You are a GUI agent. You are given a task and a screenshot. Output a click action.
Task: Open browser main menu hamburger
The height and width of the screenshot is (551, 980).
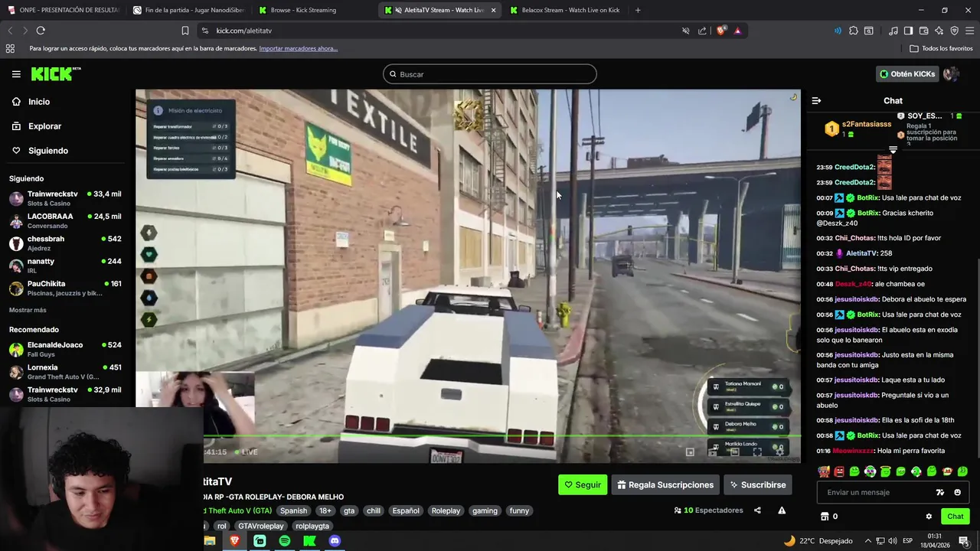coord(969,31)
